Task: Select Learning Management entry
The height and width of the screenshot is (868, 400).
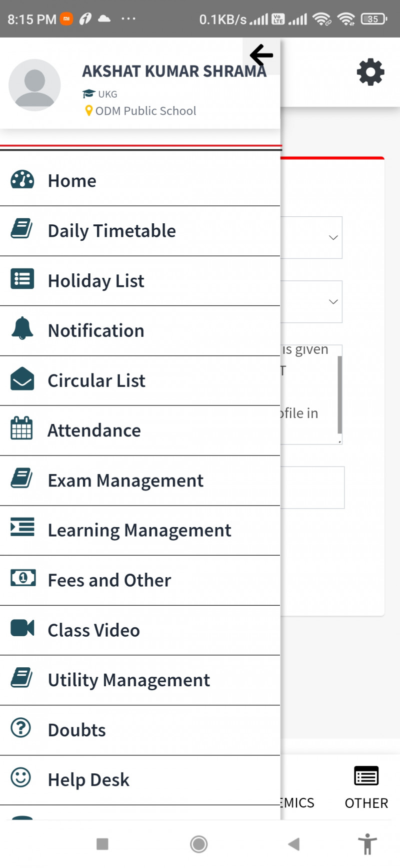Action: 139,531
